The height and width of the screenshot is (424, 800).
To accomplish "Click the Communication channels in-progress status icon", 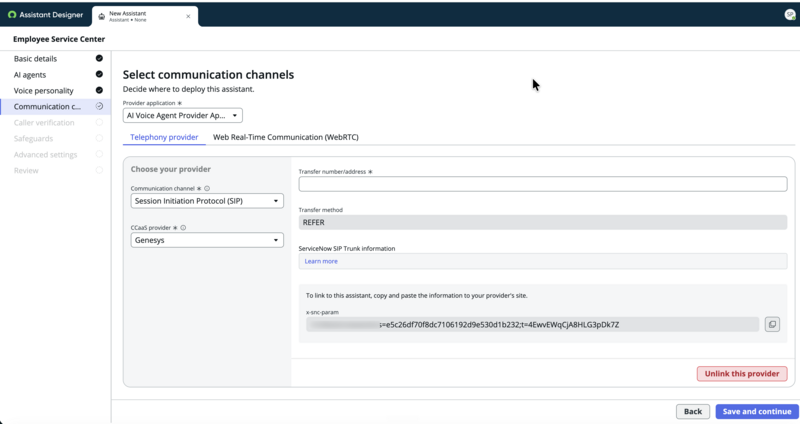I will point(99,106).
